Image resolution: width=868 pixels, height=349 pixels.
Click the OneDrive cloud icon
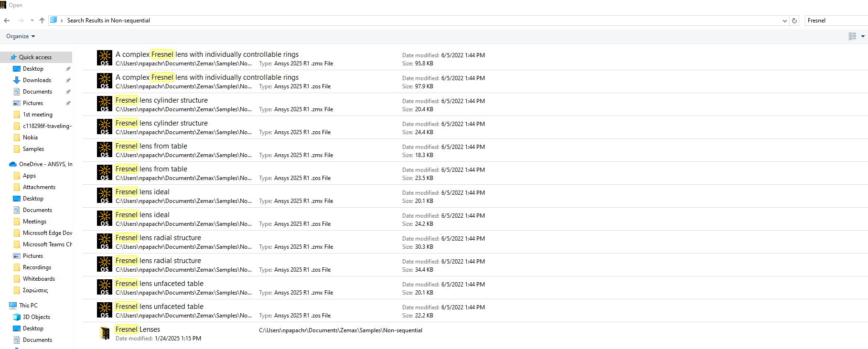tap(13, 164)
